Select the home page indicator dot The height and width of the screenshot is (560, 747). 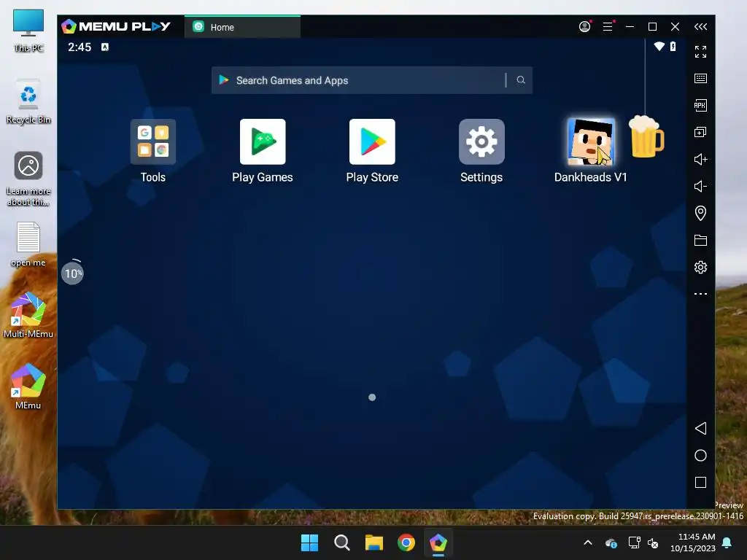pos(372,397)
